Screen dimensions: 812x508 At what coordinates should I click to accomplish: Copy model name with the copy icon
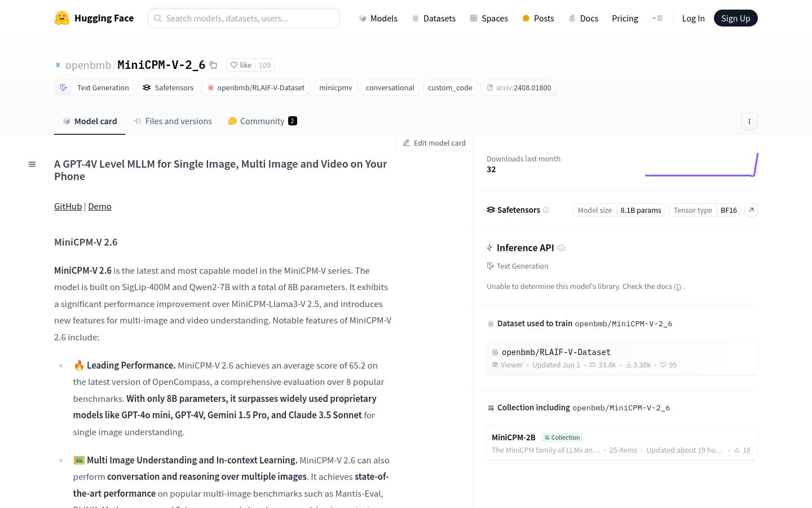(x=213, y=65)
